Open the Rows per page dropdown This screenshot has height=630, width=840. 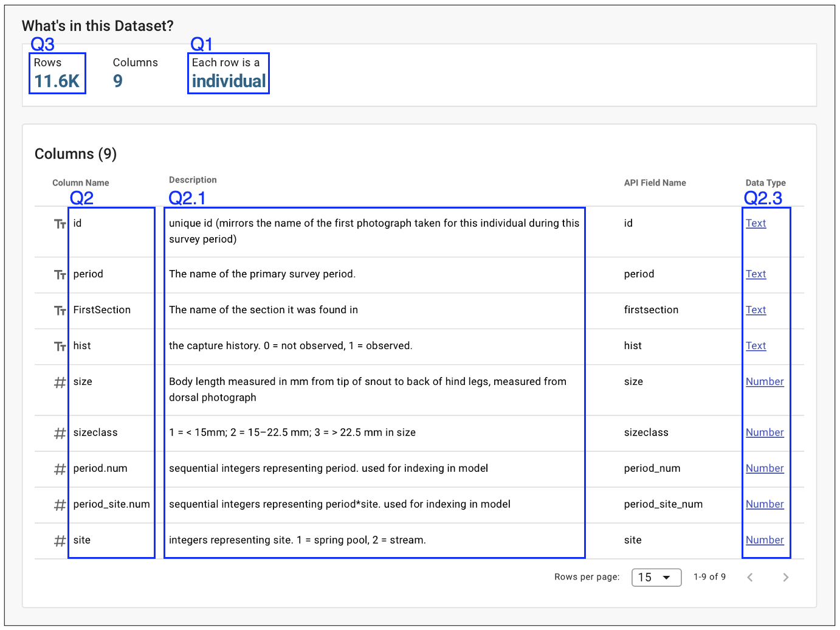[x=656, y=577]
